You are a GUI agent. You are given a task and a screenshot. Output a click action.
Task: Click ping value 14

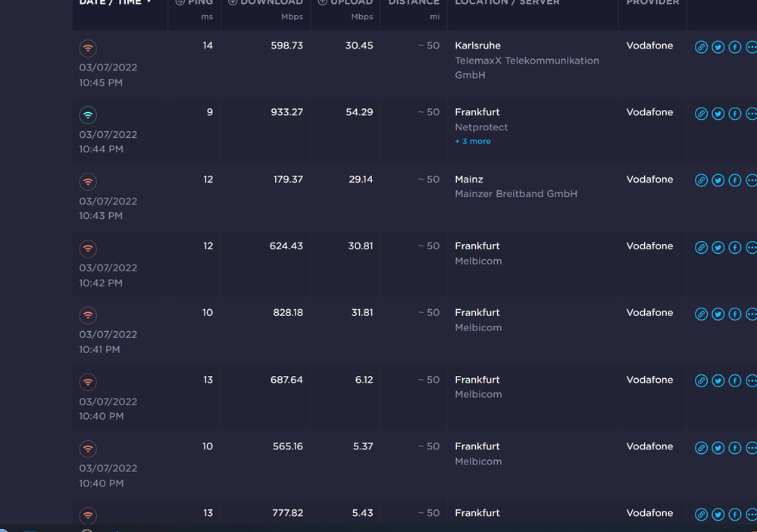pos(208,45)
